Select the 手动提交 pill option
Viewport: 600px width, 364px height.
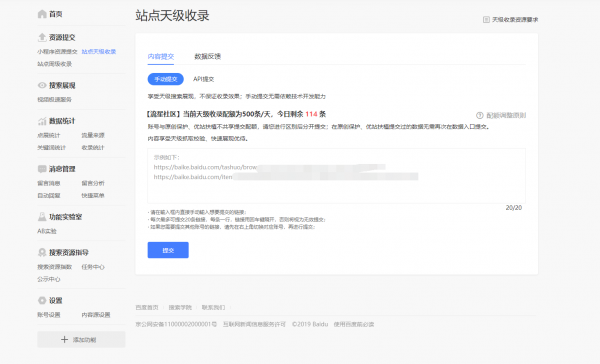[166, 79]
